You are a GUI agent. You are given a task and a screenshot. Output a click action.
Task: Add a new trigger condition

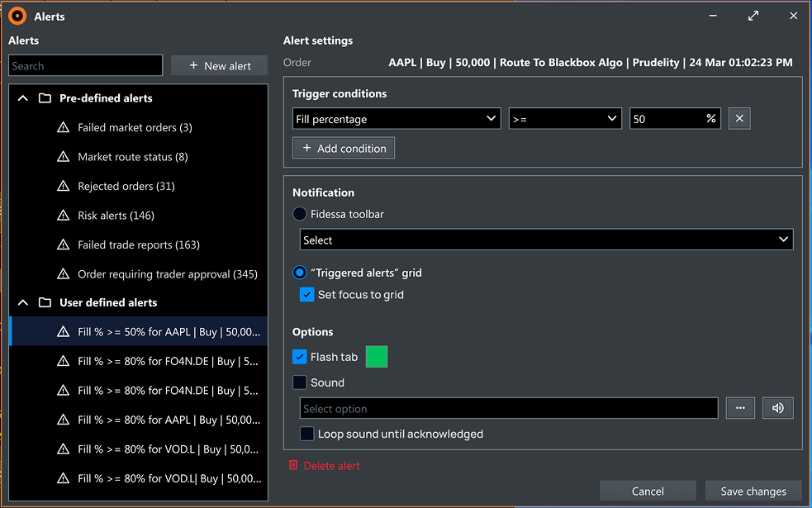point(343,147)
